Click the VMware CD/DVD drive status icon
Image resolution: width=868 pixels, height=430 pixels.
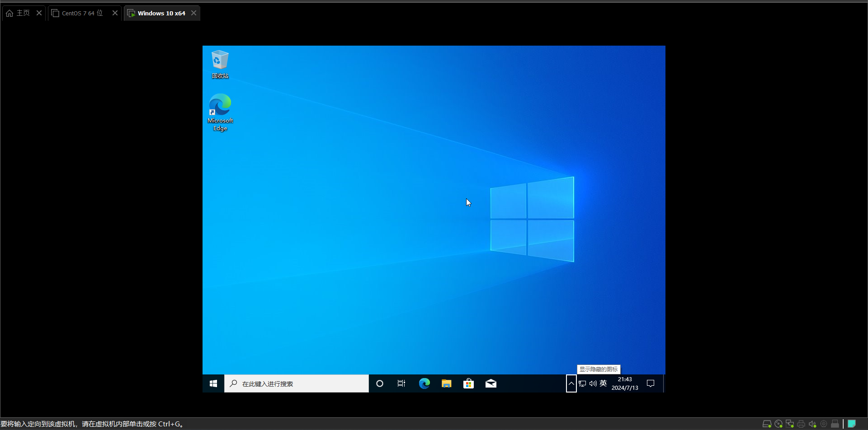click(x=778, y=424)
